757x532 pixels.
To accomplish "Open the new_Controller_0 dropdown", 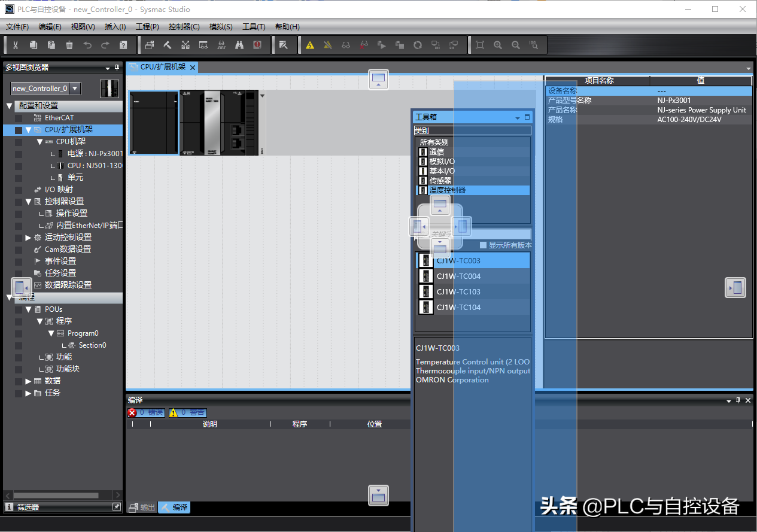I will pyautogui.click(x=75, y=89).
